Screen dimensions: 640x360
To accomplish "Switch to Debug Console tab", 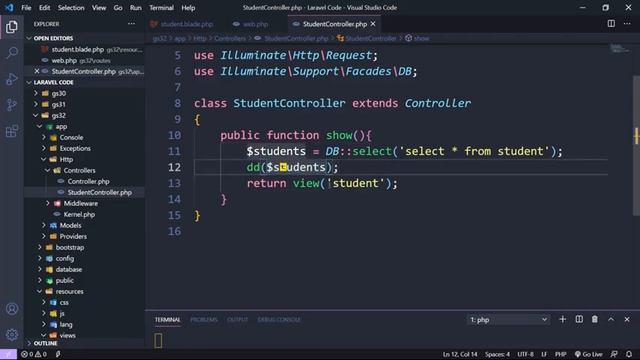I will 279,320.
